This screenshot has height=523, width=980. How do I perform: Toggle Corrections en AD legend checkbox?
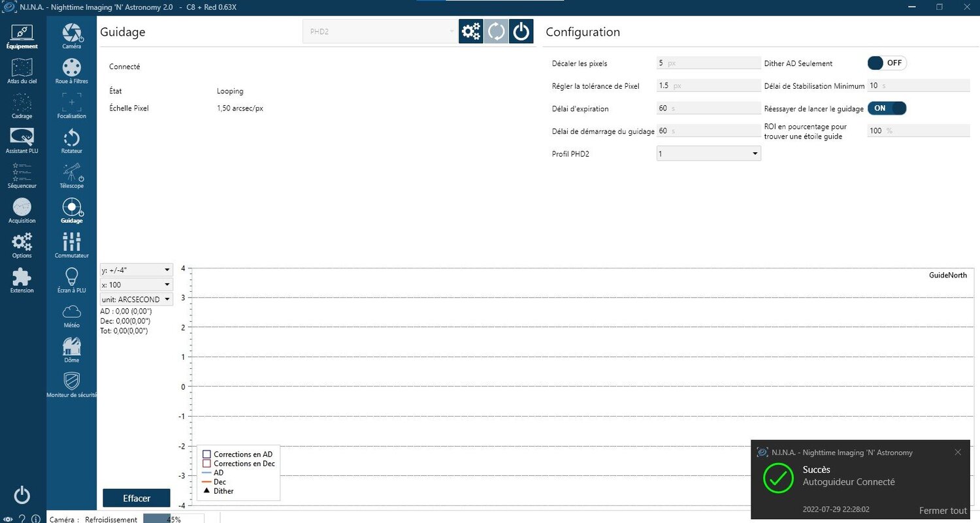[x=206, y=454]
